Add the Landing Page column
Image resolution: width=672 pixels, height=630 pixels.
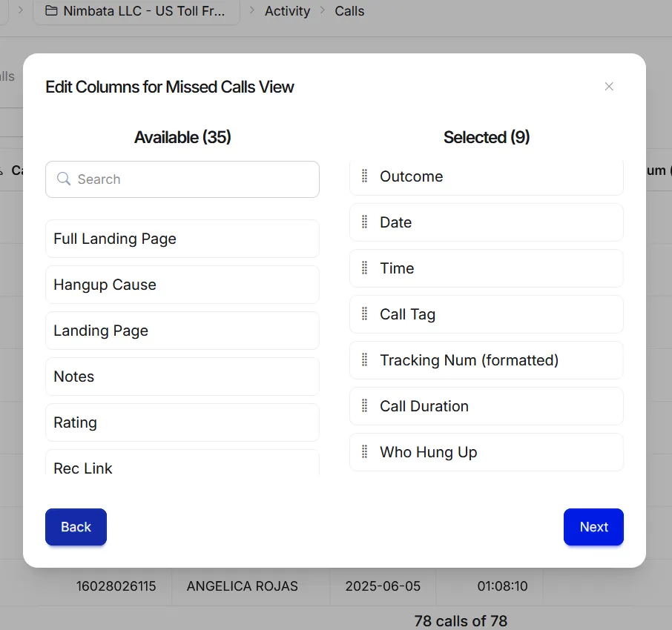click(182, 331)
